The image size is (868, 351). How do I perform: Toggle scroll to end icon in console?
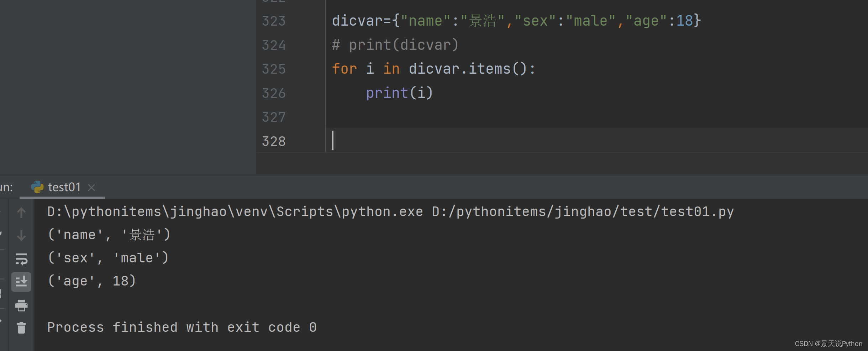tap(21, 282)
